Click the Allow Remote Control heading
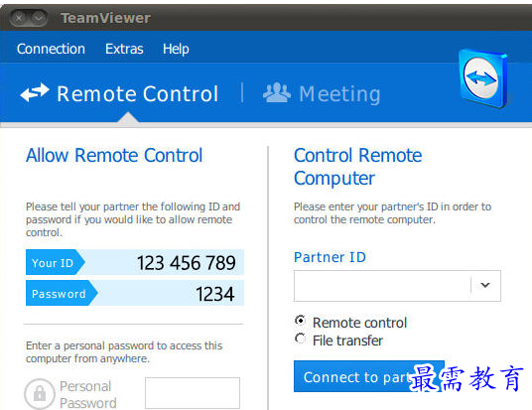 coord(114,156)
